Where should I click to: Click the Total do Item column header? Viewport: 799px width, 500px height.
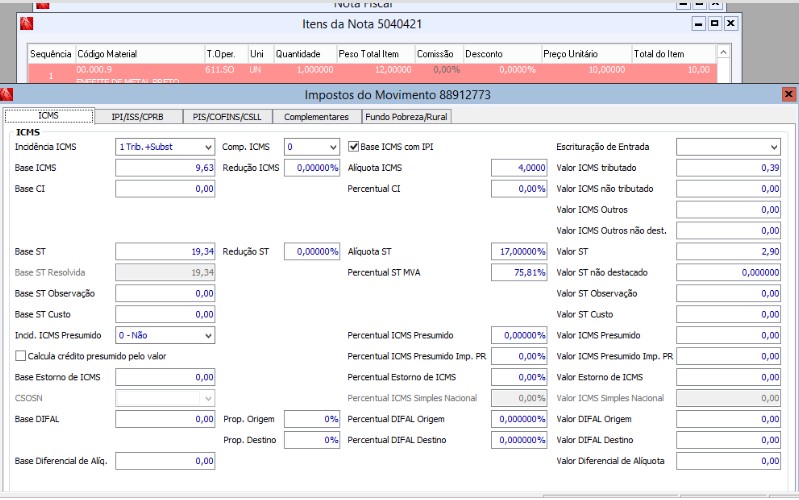coord(674,54)
